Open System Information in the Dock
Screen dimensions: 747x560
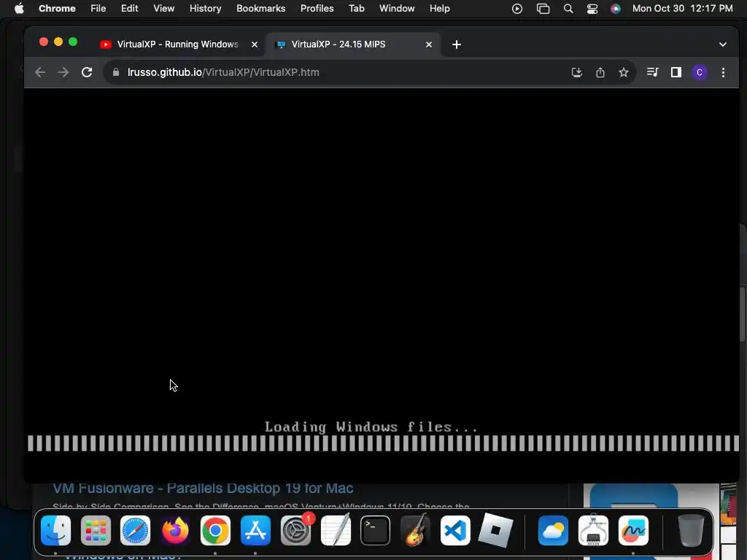coord(593,530)
